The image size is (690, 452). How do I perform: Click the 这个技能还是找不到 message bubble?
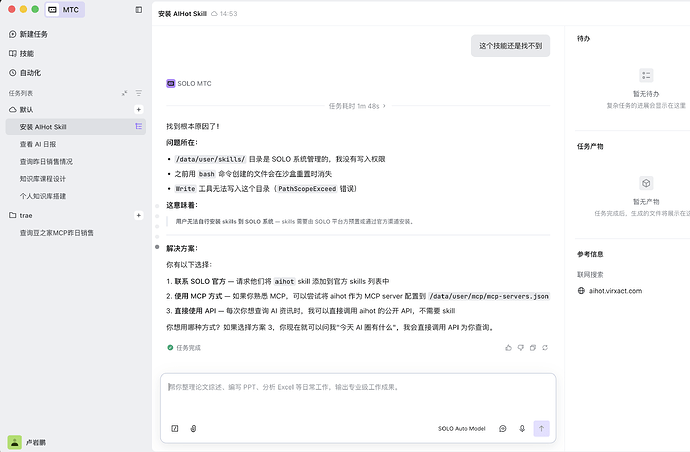tap(510, 46)
